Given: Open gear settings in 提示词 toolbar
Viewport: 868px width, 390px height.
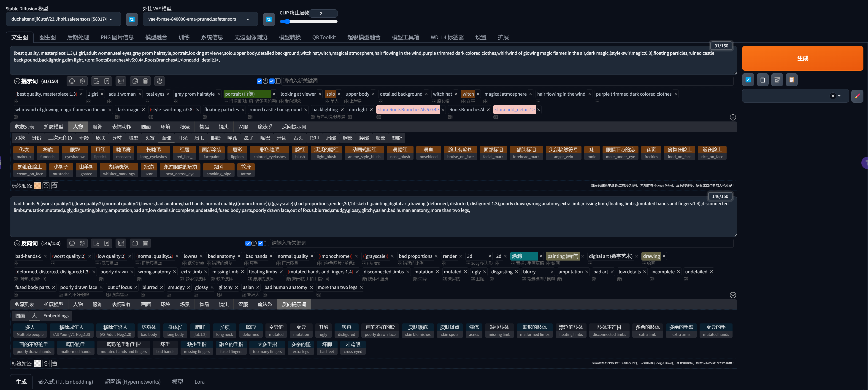Looking at the screenshot, I should coord(82,81).
